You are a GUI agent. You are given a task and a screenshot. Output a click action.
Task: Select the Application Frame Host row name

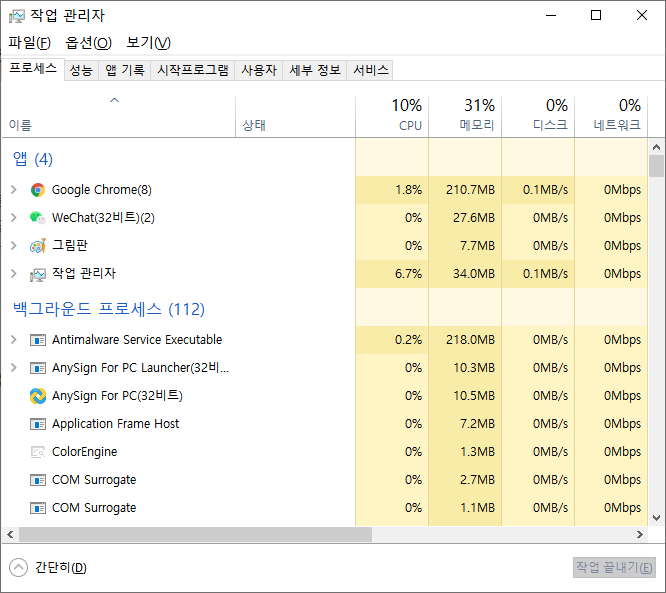pos(116,424)
